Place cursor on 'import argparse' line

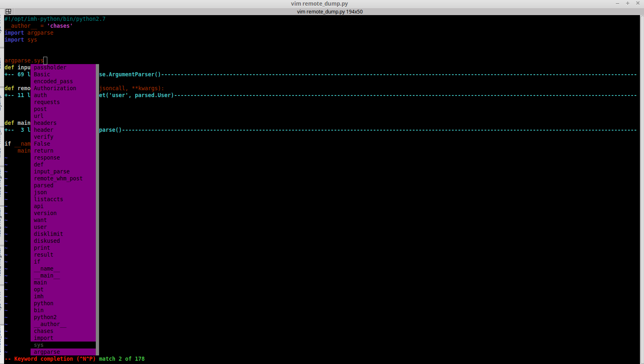pyautogui.click(x=29, y=33)
